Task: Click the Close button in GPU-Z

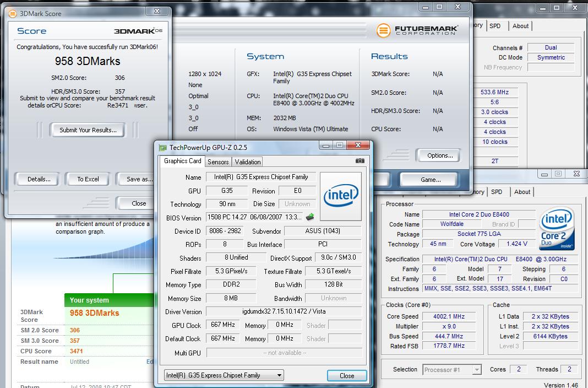Action: coord(346,375)
